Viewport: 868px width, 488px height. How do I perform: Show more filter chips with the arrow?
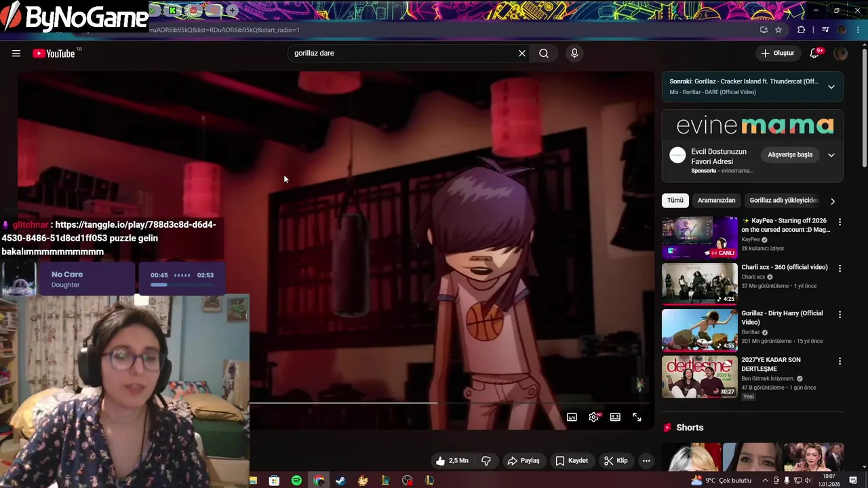pos(833,201)
